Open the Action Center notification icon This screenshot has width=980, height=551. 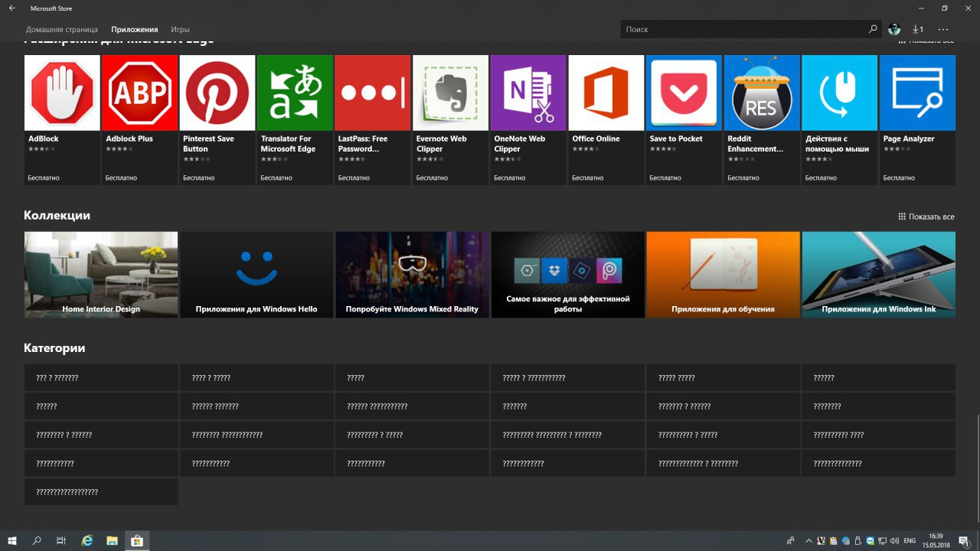(x=964, y=540)
